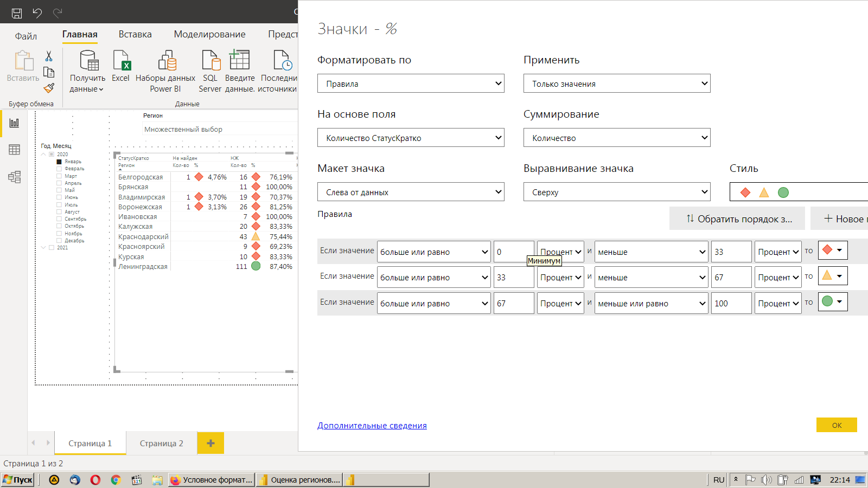The image size is (868, 488).
Task: Click the Redo arrow icon
Action: pos(58,12)
